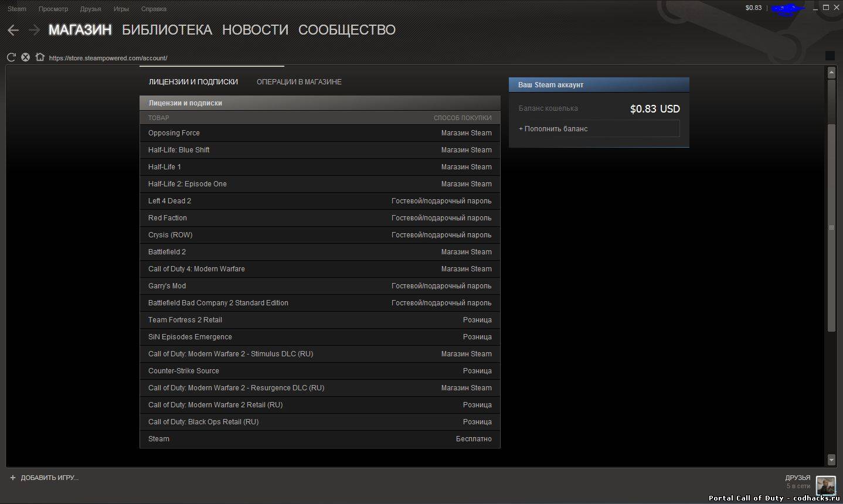The height and width of the screenshot is (504, 843).
Task: Click the Red Faction entry
Action: tap(320, 218)
